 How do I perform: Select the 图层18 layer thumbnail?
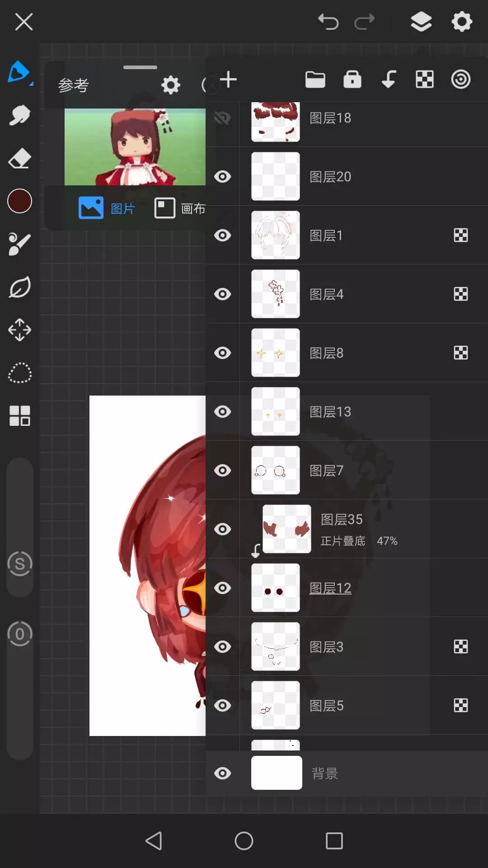click(275, 122)
